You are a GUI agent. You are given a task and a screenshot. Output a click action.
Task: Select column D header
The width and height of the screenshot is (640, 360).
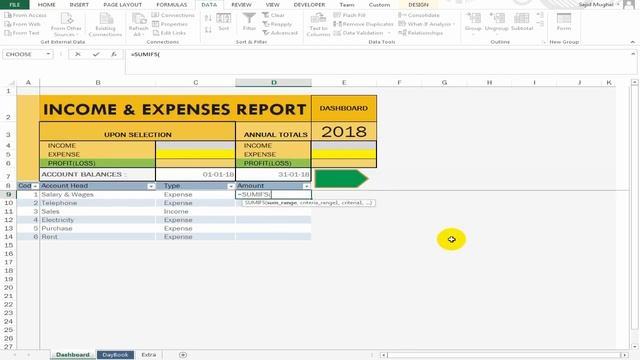(273, 82)
